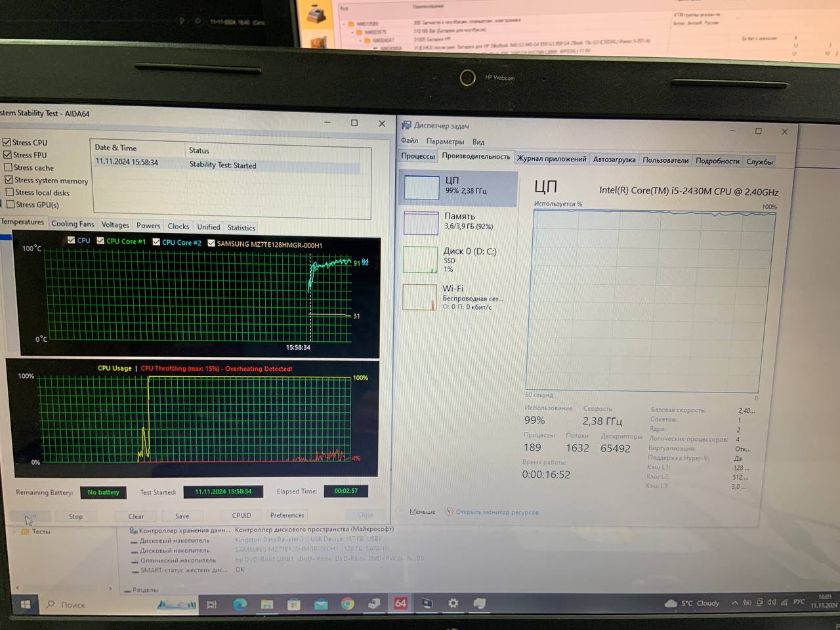Open the Clocks tab
The width and height of the screenshot is (840, 630).
tap(178, 226)
